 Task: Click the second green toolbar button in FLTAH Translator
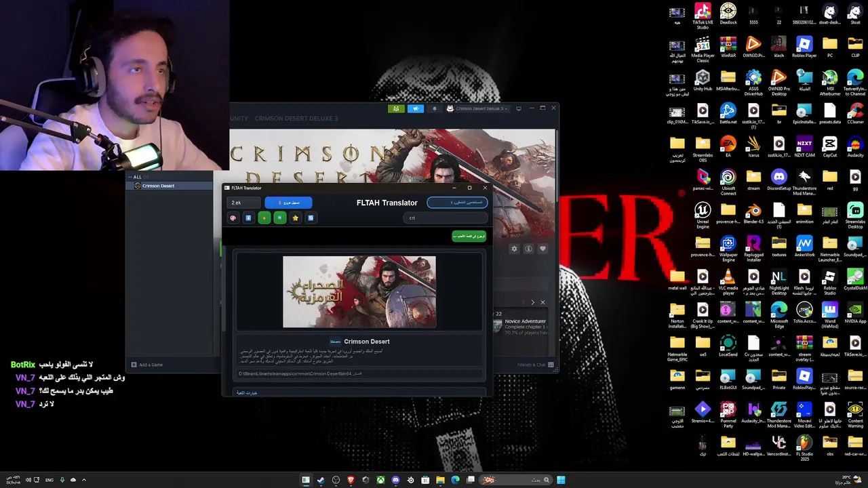[x=279, y=218]
